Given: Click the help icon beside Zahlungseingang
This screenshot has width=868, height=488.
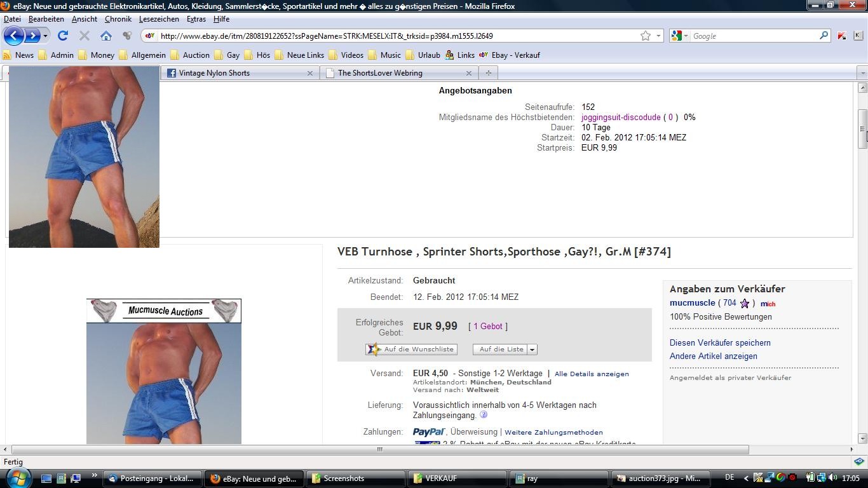Looking at the screenshot, I should [x=484, y=415].
